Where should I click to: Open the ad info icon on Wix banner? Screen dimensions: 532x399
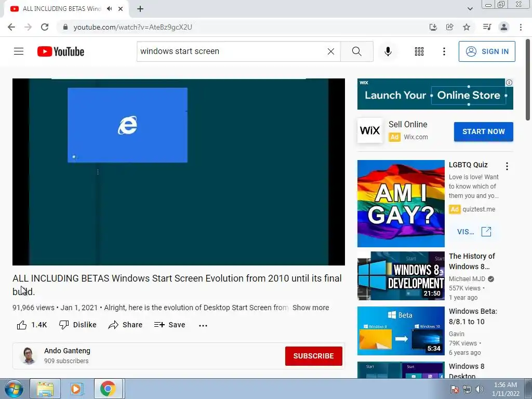pos(509,83)
